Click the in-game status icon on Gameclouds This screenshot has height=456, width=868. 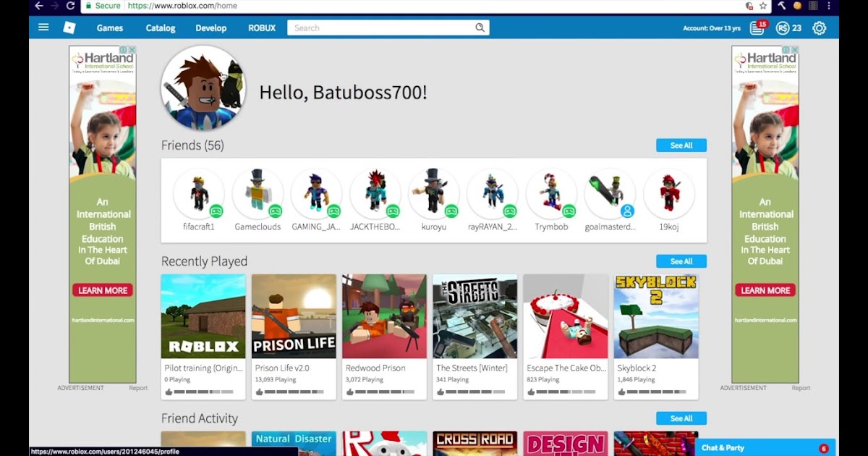click(275, 211)
